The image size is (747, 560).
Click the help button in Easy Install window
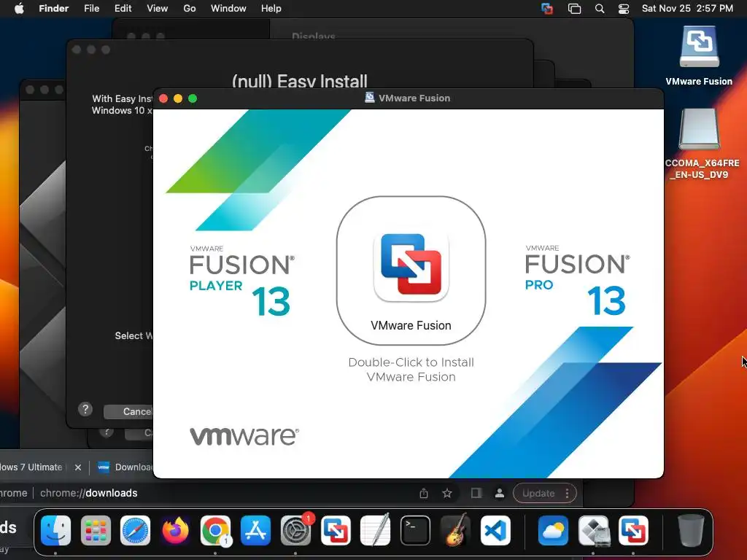click(x=85, y=409)
